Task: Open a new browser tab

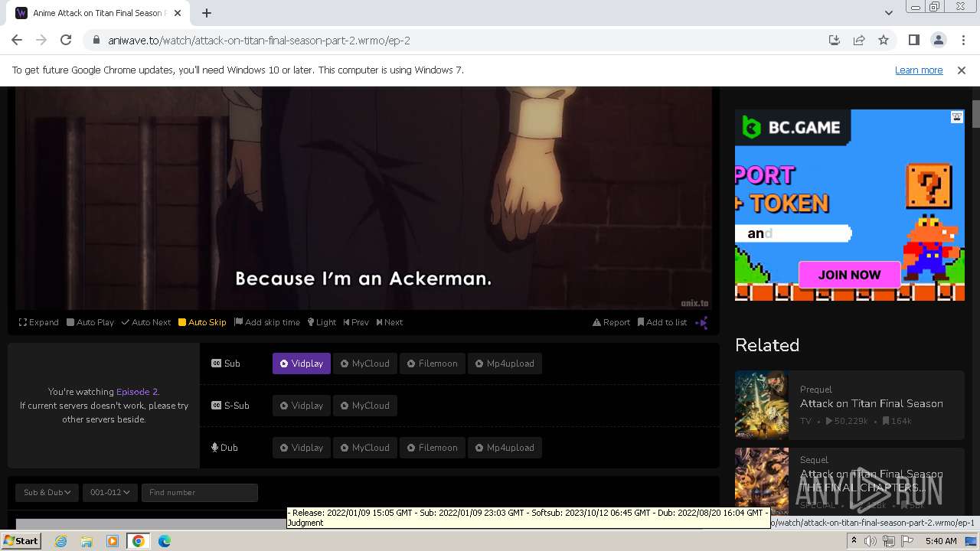Action: (x=207, y=13)
